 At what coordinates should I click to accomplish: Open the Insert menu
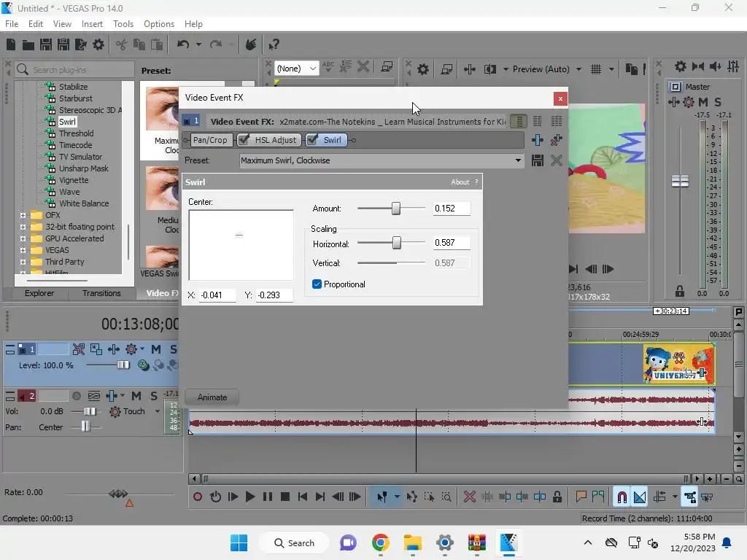92,24
